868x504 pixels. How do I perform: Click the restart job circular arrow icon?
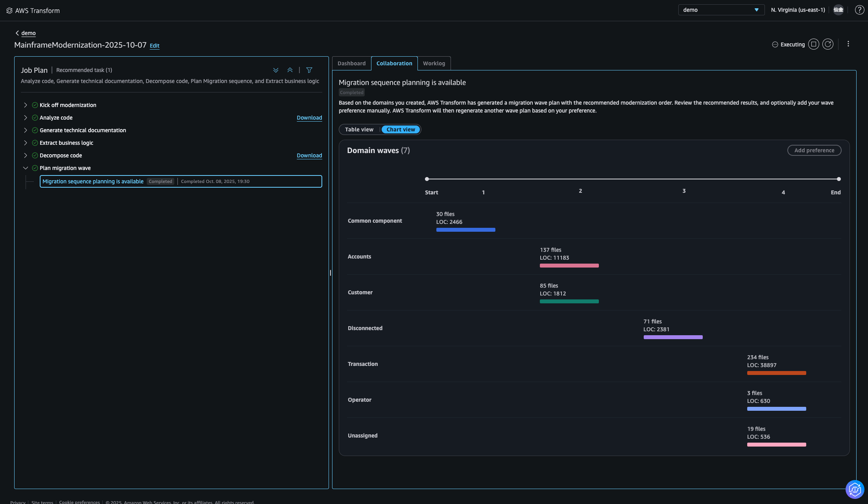click(828, 44)
